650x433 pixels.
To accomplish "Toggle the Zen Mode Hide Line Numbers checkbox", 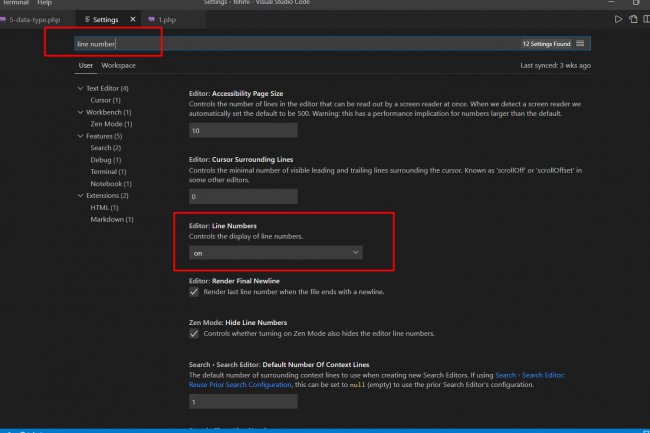I will coord(194,333).
